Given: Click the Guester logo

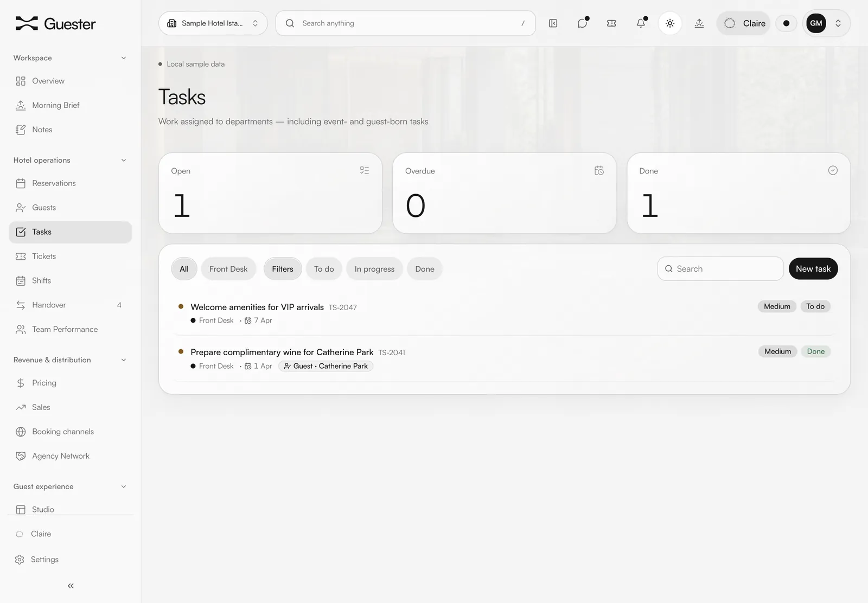Looking at the screenshot, I should click(x=55, y=23).
